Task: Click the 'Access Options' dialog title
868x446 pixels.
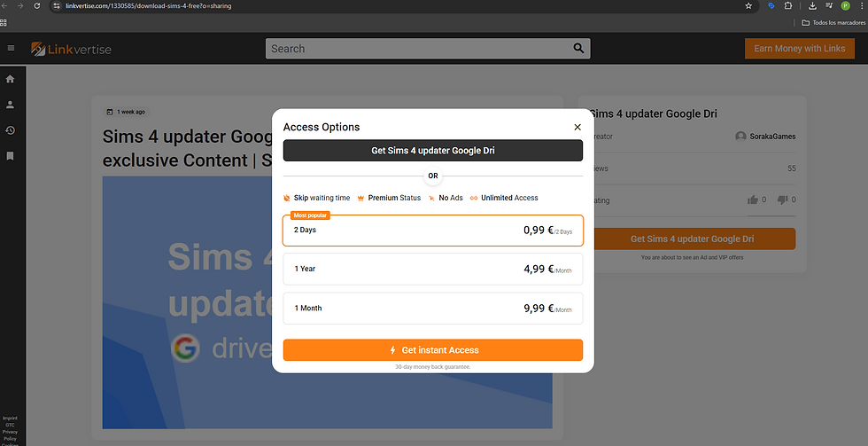Action: (x=321, y=127)
